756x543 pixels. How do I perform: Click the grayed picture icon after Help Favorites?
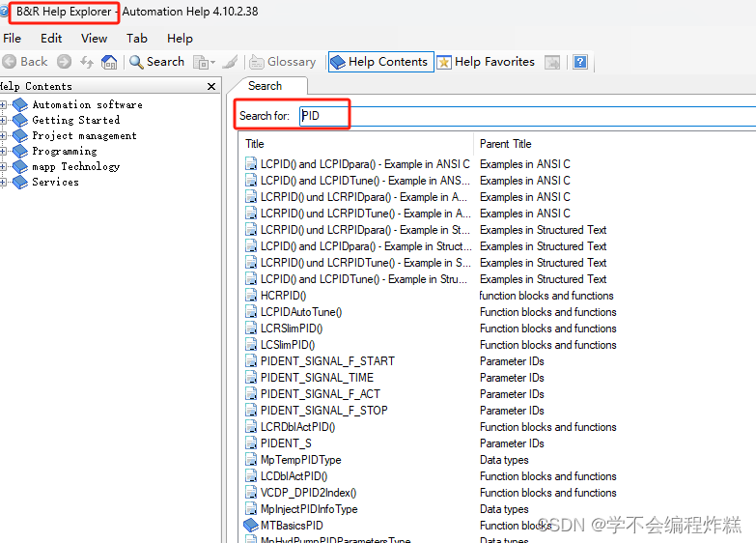[552, 62]
